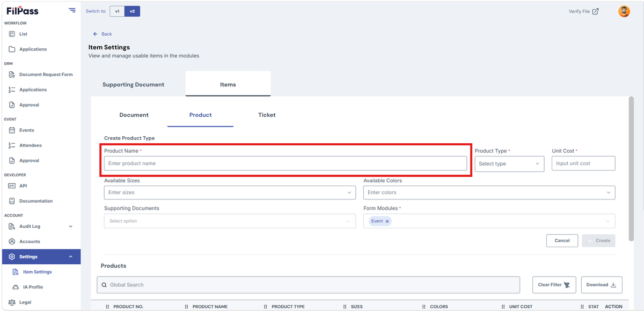Click the Documentation book icon
644x311 pixels.
point(12,201)
